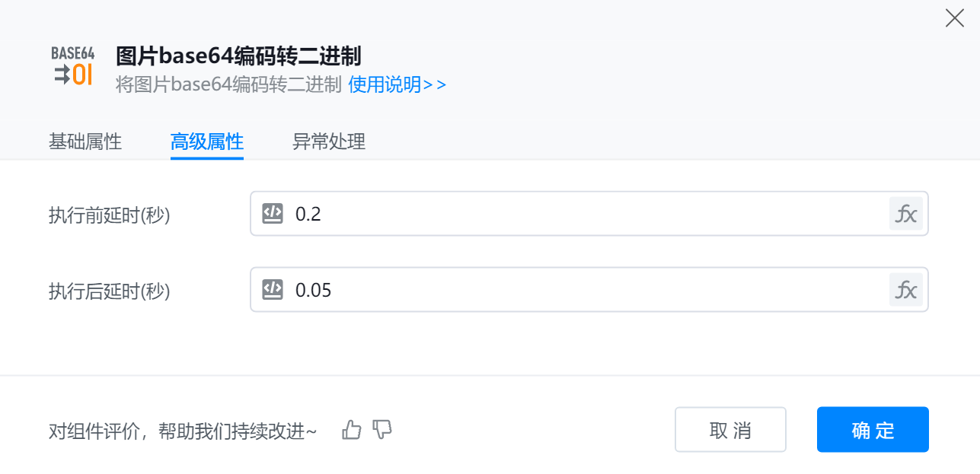This screenshot has width=980, height=474.
Task: Click the 执行前延时(秒) label
Action: pos(110,215)
